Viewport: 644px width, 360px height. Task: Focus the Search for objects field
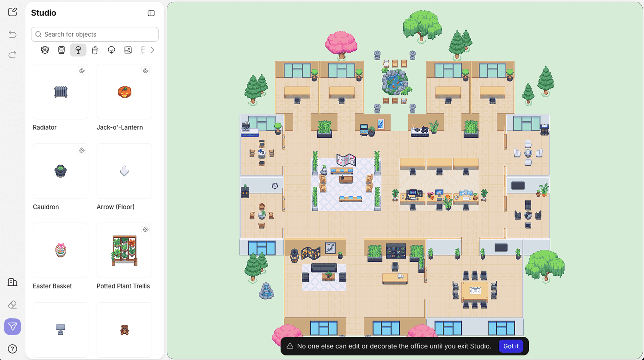click(95, 34)
